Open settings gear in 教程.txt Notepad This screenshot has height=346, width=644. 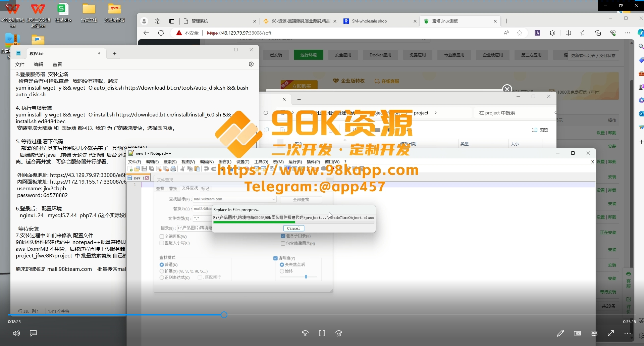[251, 64]
